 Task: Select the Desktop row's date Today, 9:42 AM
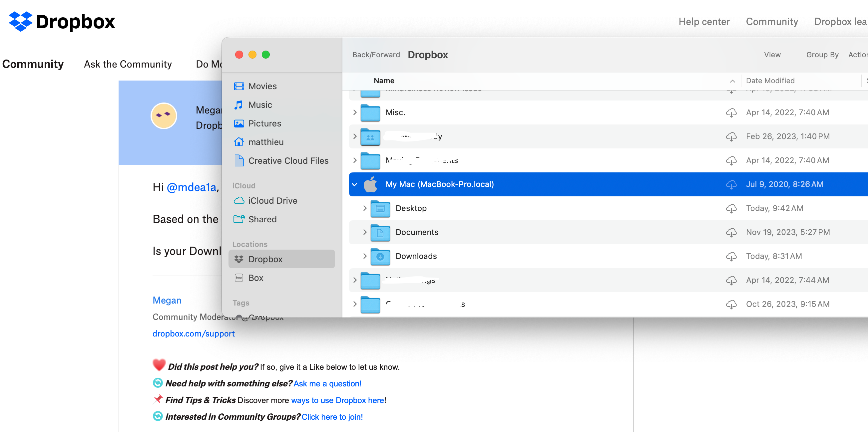[x=774, y=208]
